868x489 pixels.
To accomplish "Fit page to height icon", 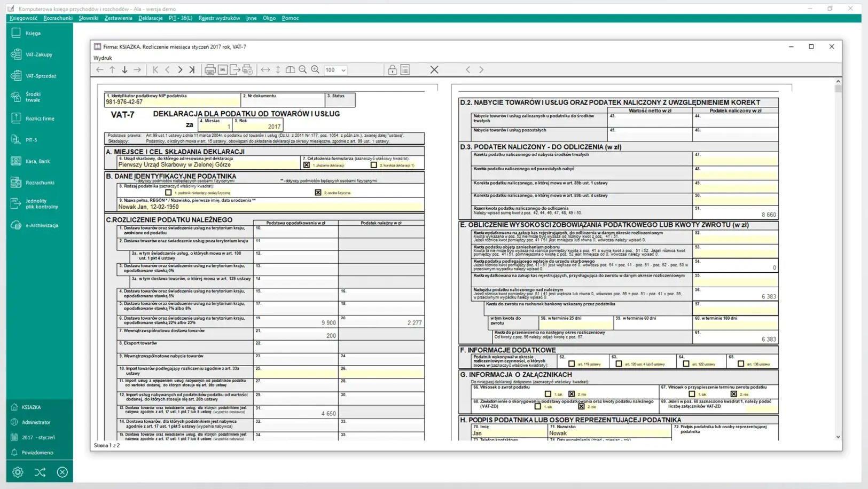I will [278, 70].
